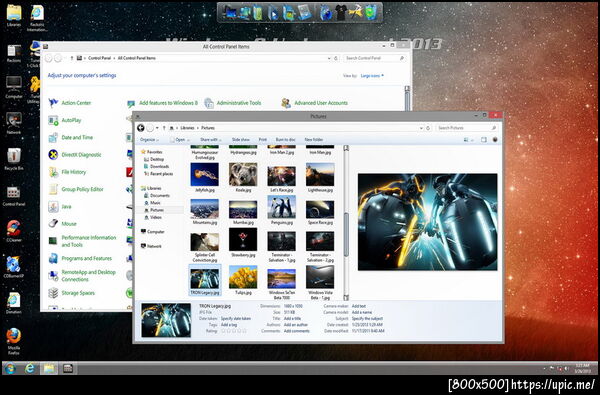Expand Pictures address bar history dropdown
Viewport: 600px width, 395px height.
pyautogui.click(x=421, y=128)
